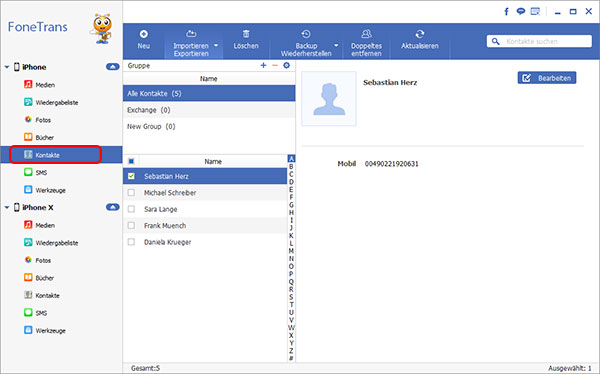This screenshot has width=600, height=374.
Task: Open group settings gear icon
Action: 287,65
